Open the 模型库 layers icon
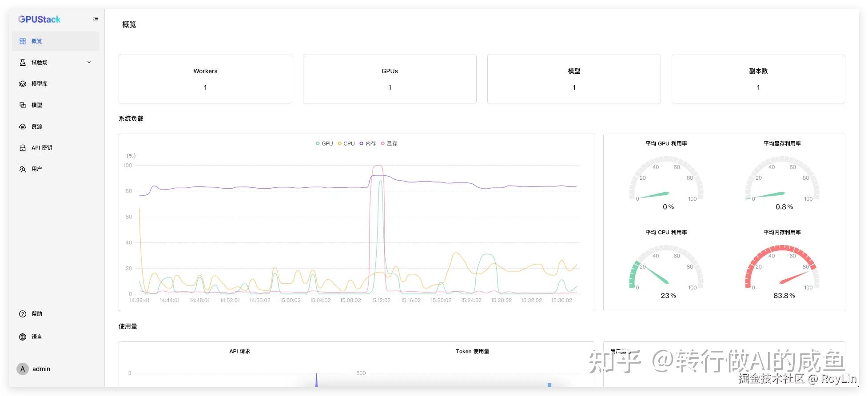868x396 pixels. pyautogui.click(x=23, y=84)
